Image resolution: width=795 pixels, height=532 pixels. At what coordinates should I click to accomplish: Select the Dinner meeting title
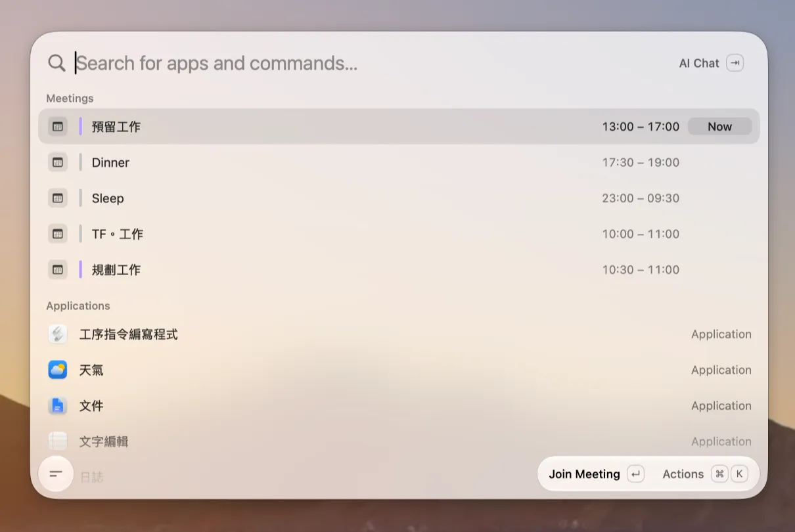(x=110, y=162)
